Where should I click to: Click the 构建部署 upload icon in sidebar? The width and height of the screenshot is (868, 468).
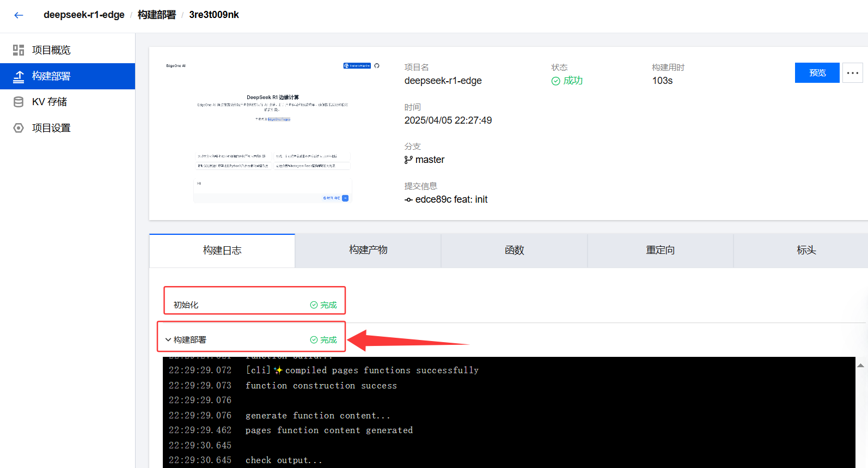point(19,76)
